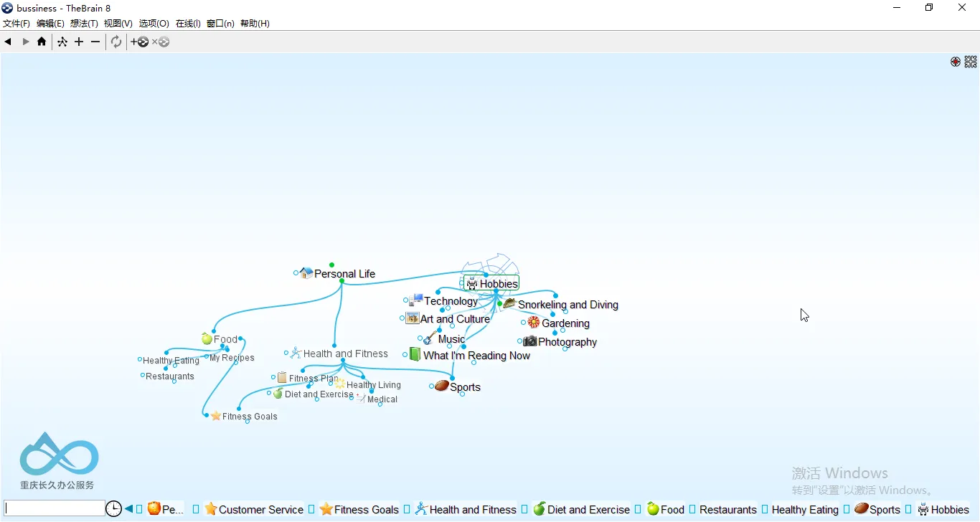Click the back navigation arrow in toolbar

pyautogui.click(x=8, y=42)
